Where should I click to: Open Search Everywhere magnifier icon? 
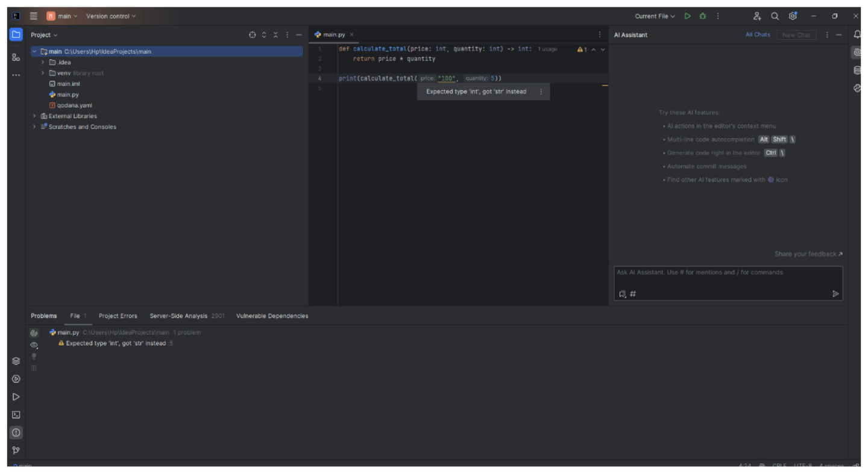click(x=775, y=16)
